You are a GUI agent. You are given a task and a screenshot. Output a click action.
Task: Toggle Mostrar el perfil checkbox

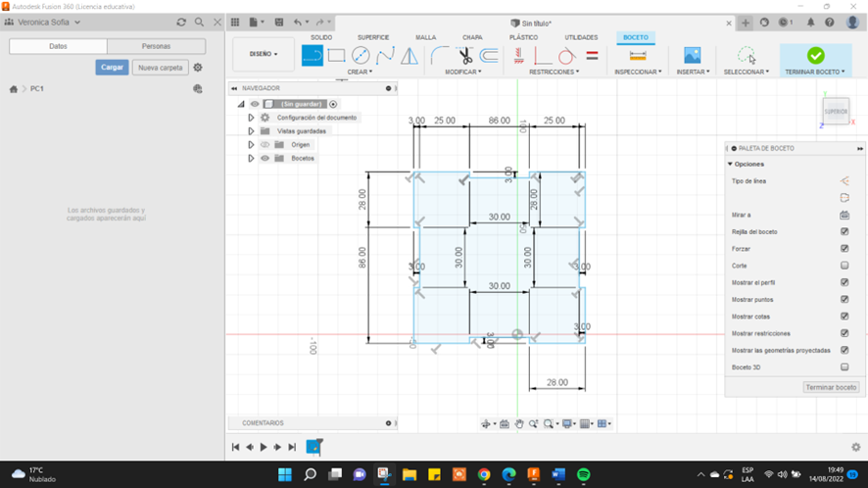pyautogui.click(x=844, y=282)
